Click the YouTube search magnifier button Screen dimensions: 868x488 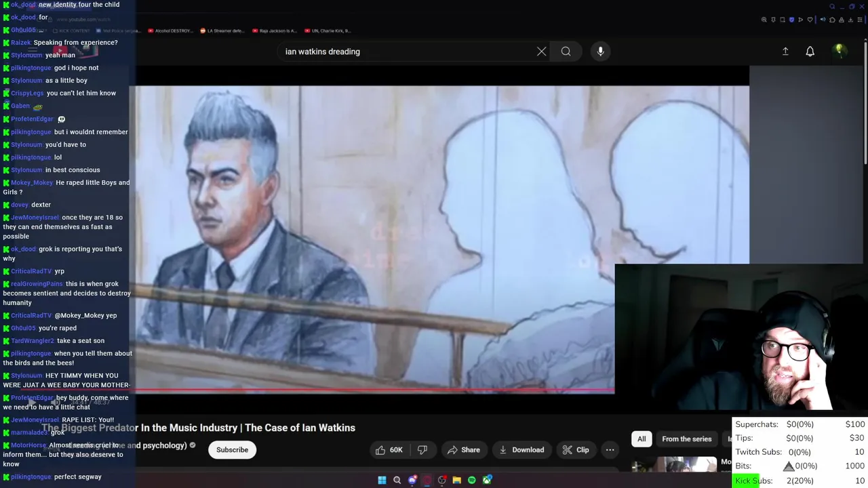[566, 52]
